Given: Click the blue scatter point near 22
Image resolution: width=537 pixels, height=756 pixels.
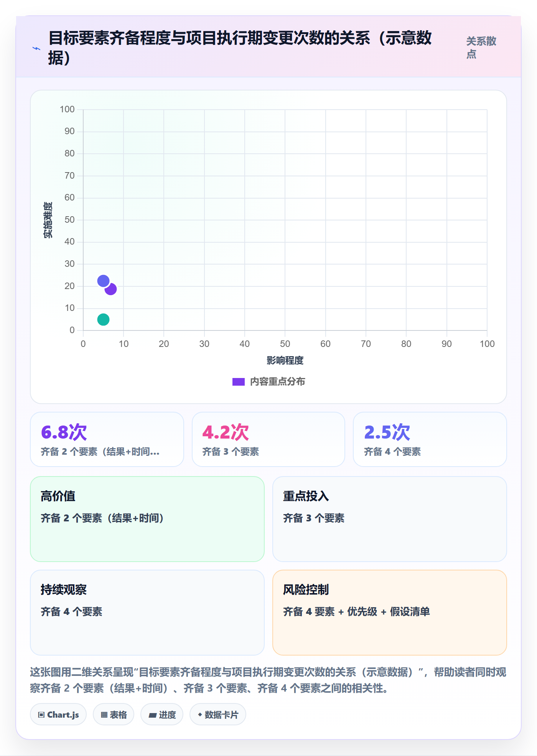Looking at the screenshot, I should [103, 281].
